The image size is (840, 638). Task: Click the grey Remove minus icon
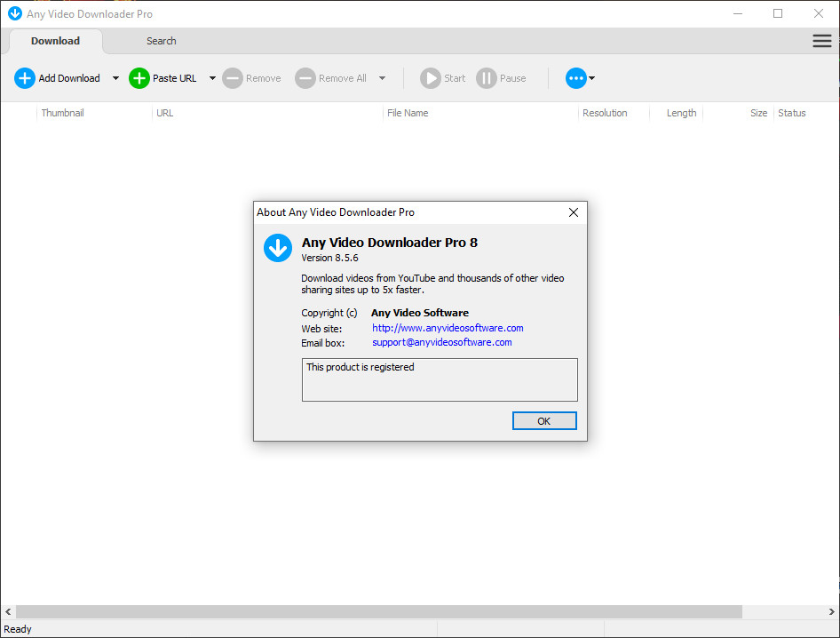pyautogui.click(x=233, y=78)
